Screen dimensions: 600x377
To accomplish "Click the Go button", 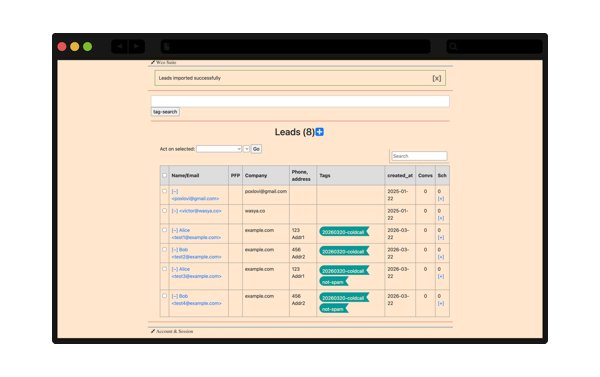I will click(x=256, y=149).
